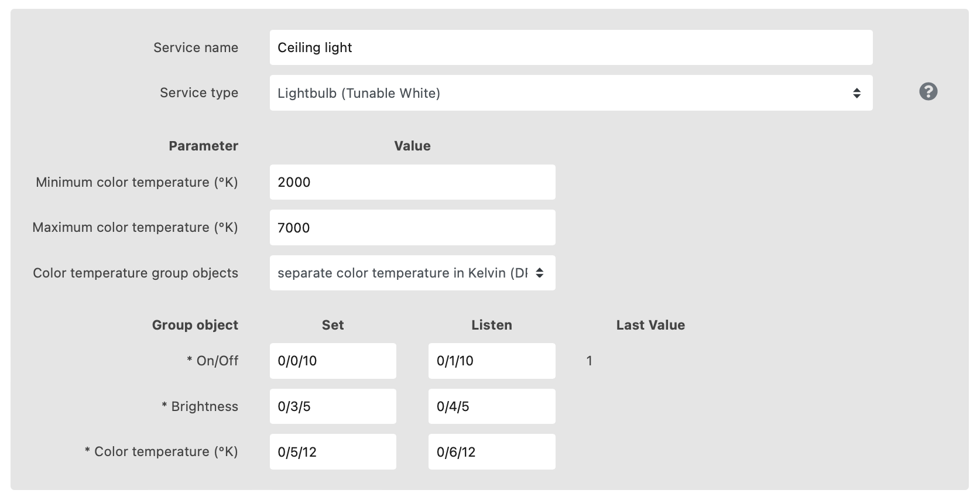This screenshot has height=500, width=980.
Task: Click the "* Brightness" row label
Action: point(200,406)
